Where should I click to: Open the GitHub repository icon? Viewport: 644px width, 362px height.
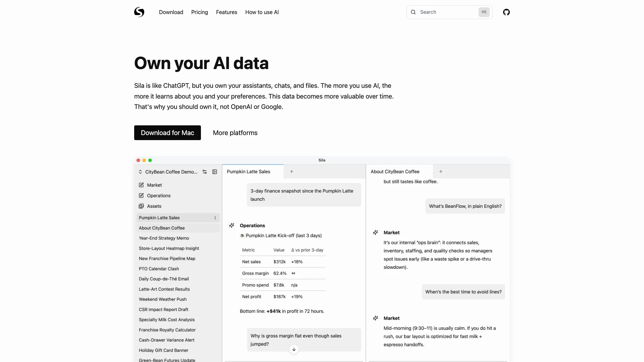point(506,12)
